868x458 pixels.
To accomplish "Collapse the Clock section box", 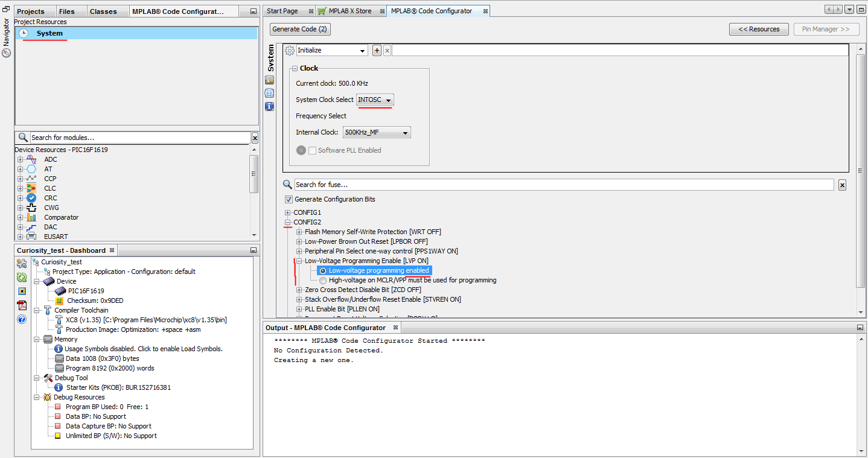I will [x=295, y=68].
